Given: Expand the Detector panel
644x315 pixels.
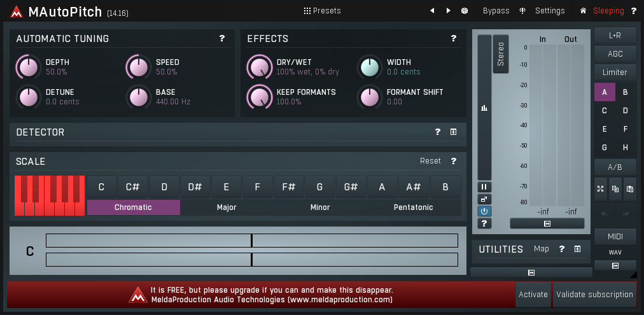Looking at the screenshot, I should click(x=453, y=132).
